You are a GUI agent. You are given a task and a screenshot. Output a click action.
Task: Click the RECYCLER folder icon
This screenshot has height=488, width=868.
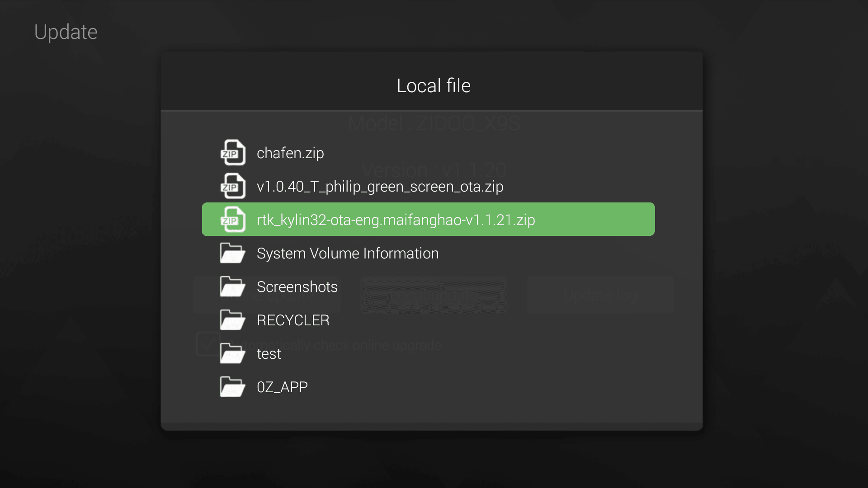(x=233, y=320)
